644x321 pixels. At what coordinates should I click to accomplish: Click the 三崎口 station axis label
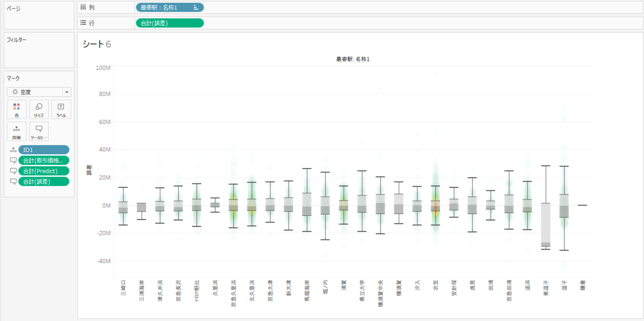[123, 288]
